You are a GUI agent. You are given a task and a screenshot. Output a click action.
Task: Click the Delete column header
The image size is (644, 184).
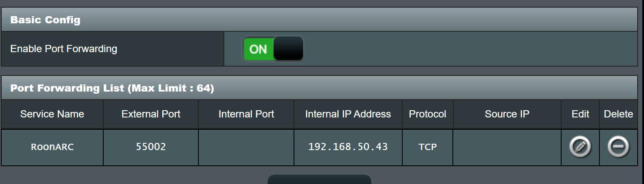(x=619, y=114)
